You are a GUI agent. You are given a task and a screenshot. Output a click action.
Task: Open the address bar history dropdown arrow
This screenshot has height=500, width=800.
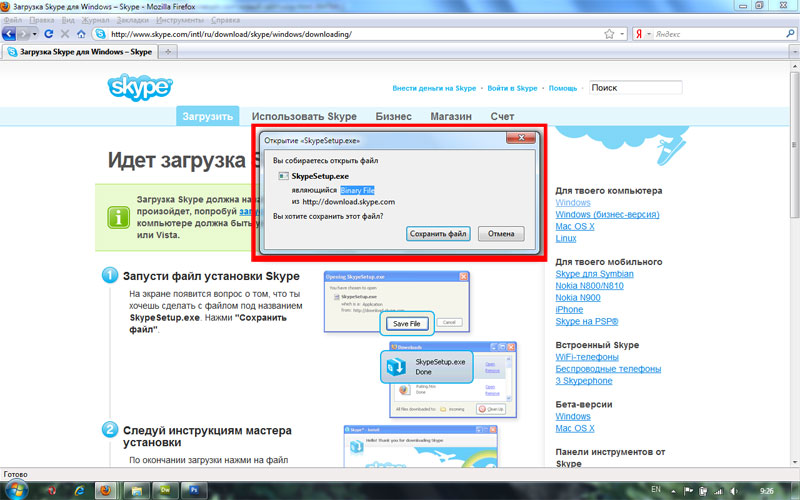point(622,34)
